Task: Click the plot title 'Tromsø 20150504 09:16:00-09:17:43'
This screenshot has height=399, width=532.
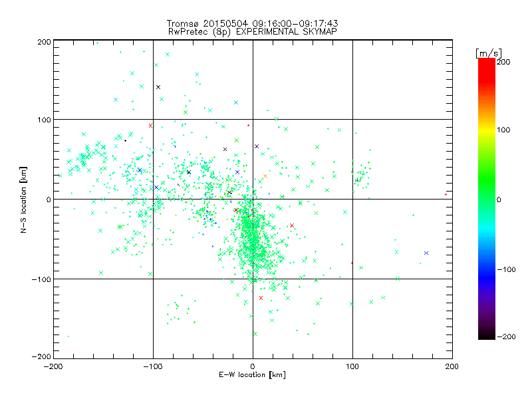Action: click(252, 23)
